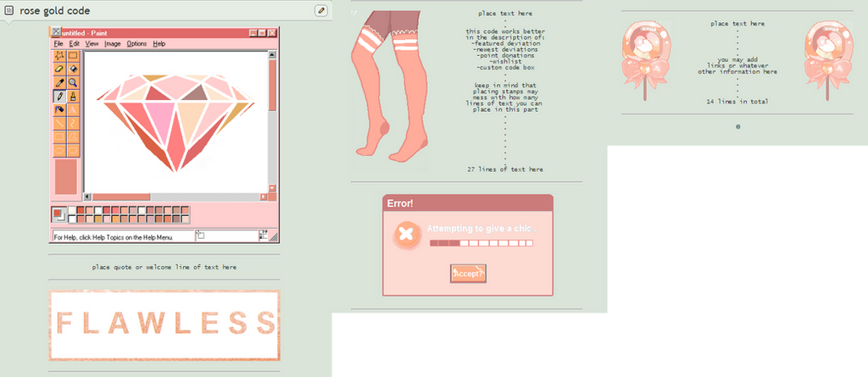Click the widget icon left of rose gold code

8,11
